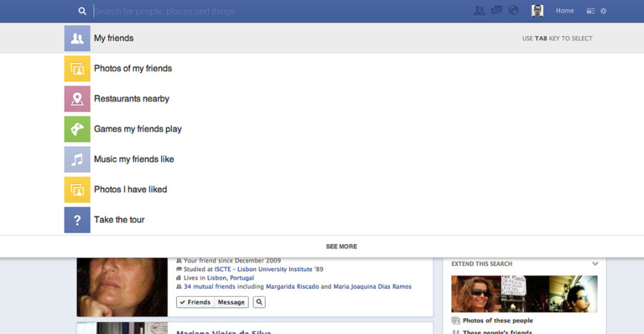Collapse the Extend This Search panel
The height and width of the screenshot is (334, 644).
(x=595, y=264)
